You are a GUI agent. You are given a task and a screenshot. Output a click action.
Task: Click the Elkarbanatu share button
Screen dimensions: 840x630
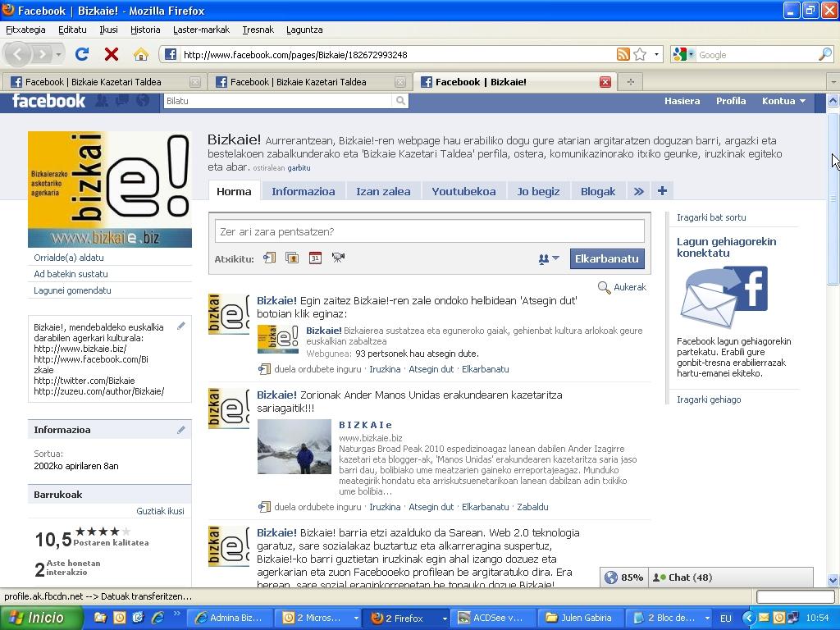click(607, 258)
